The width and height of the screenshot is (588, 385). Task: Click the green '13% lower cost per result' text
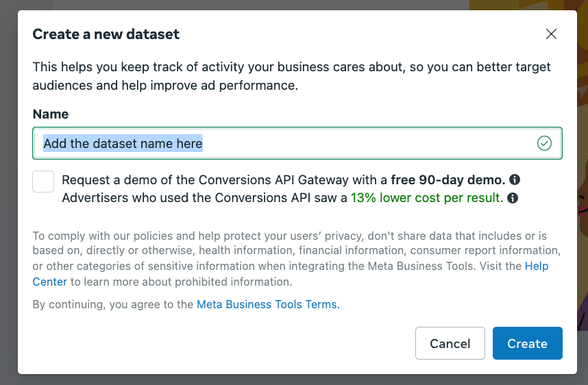427,198
